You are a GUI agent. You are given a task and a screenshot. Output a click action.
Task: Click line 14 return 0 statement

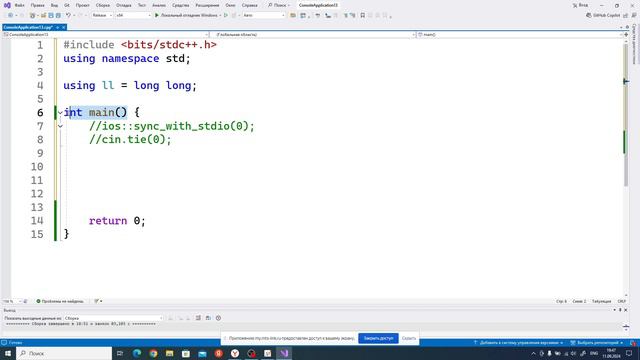[x=117, y=221]
